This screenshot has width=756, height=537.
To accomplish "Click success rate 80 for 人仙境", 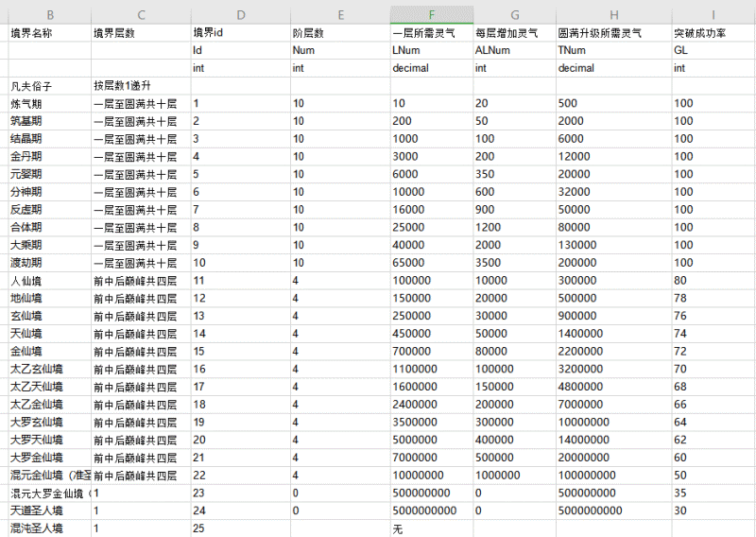I will point(713,281).
